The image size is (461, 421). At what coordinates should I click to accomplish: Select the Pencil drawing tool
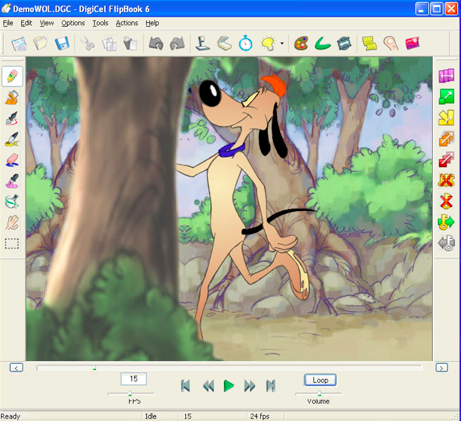coord(12,76)
